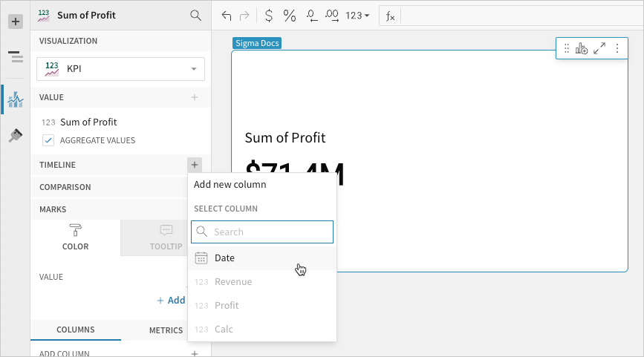Viewport: 644px width, 357px height.
Task: Decrease decimal places
Action: coord(311,15)
